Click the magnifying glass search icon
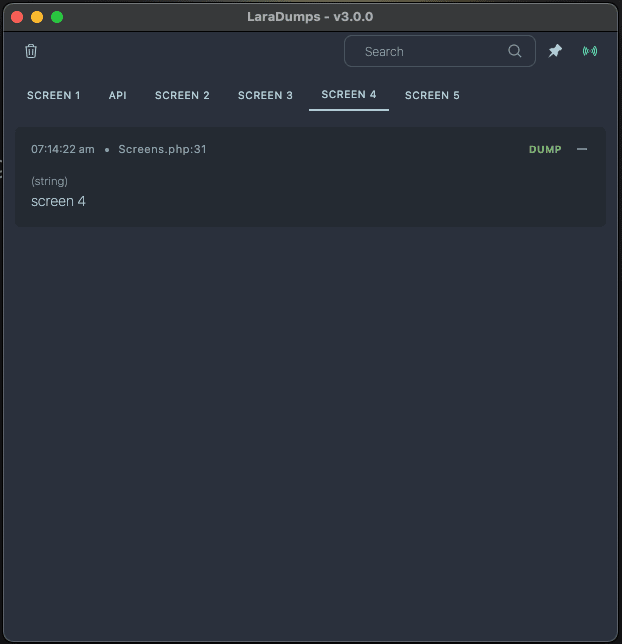The height and width of the screenshot is (644, 622). click(514, 51)
